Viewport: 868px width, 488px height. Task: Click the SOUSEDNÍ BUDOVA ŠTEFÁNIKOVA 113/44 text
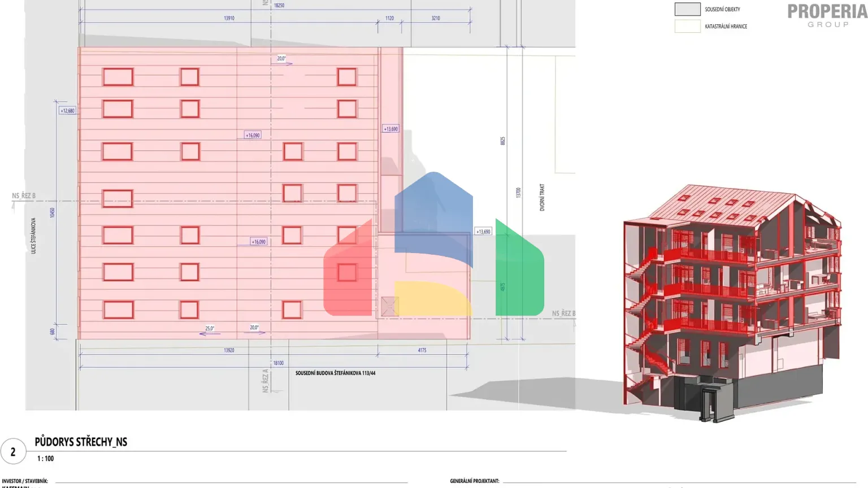[335, 372]
